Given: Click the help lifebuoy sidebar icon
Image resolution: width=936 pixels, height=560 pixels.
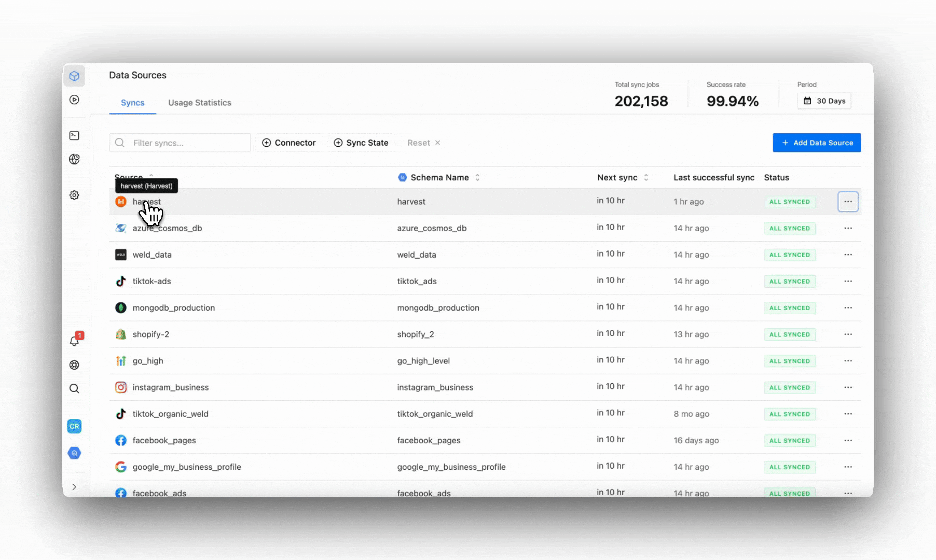Looking at the screenshot, I should tap(74, 365).
